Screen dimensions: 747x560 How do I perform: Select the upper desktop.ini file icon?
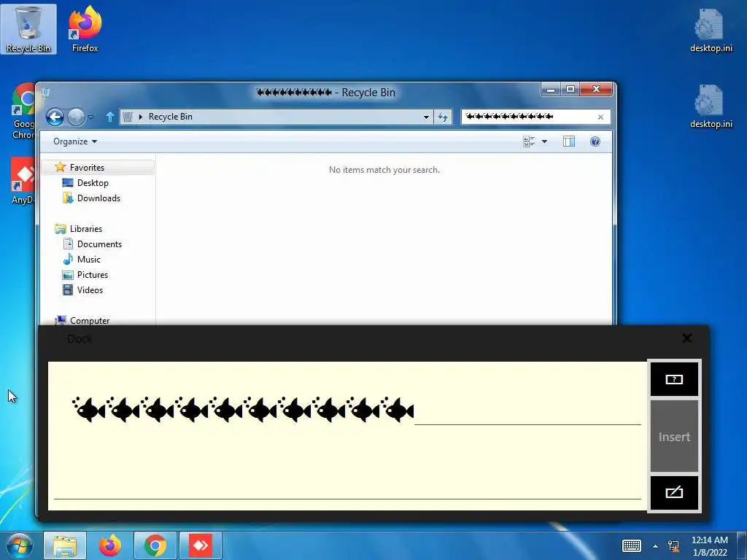tap(711, 29)
